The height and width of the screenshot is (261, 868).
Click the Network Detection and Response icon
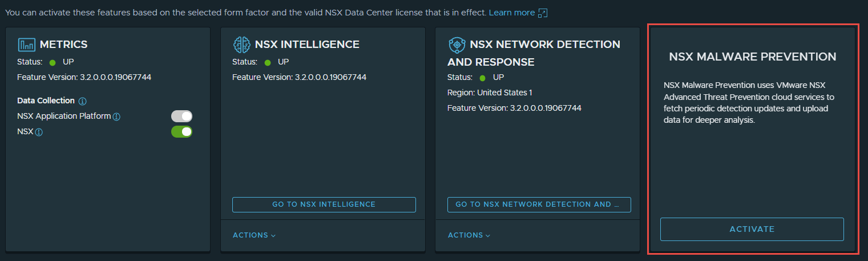pyautogui.click(x=457, y=45)
